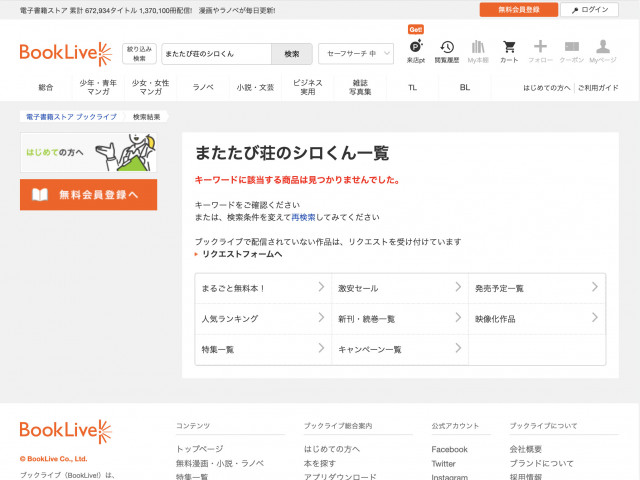The image size is (640, 480).
Task: Select the 少女・女性マンガ tab
Action: [151, 87]
